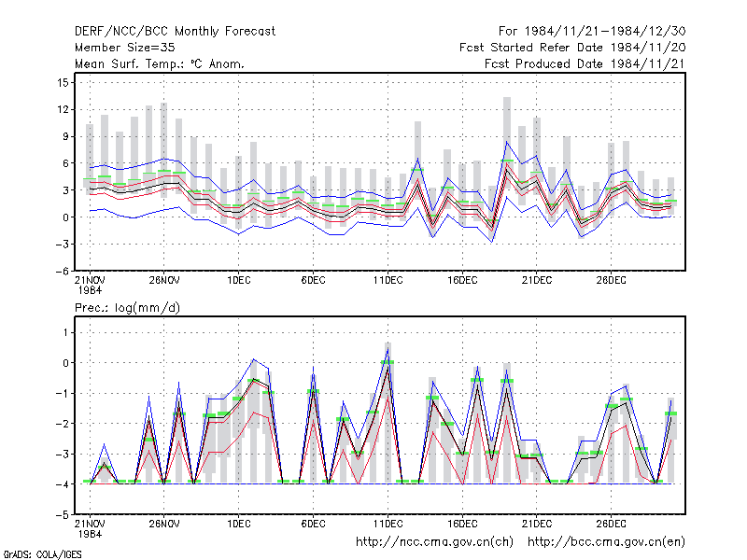
Task: Open the bcc.cma.gov.cn(en) URL
Action: [x=606, y=542]
